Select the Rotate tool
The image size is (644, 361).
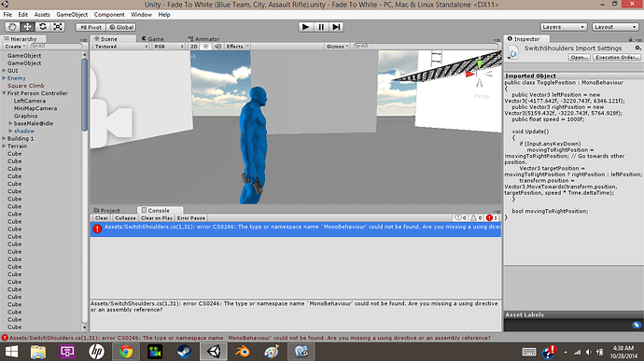pos(43,27)
